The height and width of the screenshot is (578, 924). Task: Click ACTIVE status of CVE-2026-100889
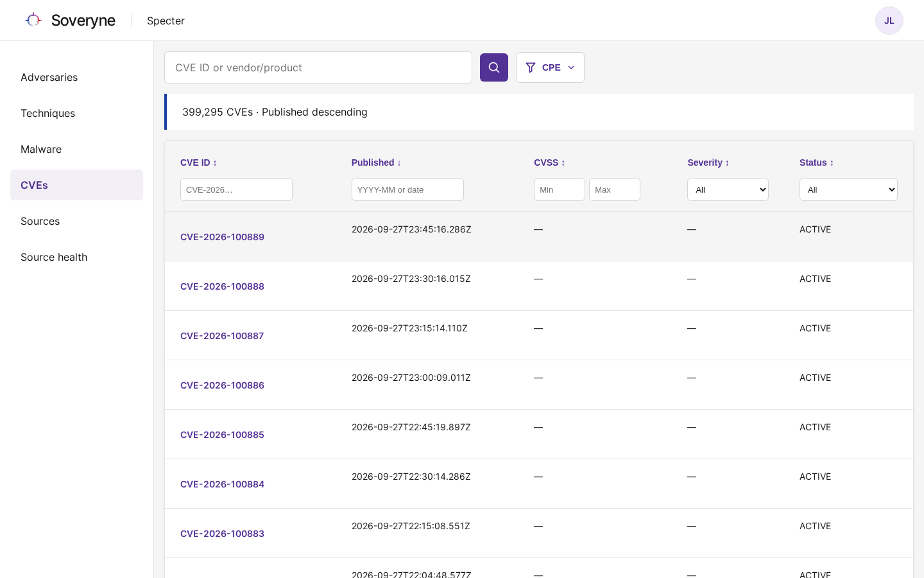click(x=815, y=229)
